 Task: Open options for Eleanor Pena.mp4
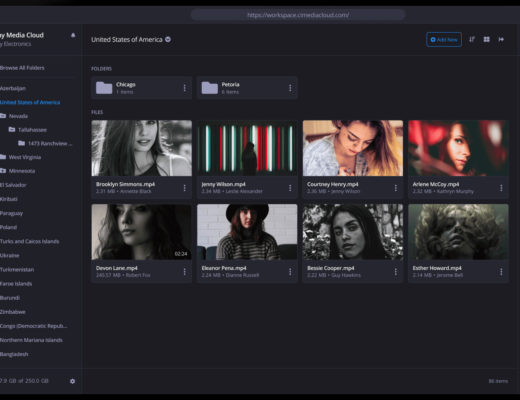pos(290,272)
